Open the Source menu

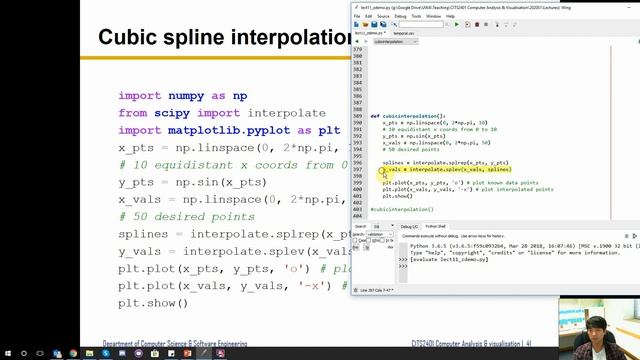pos(383,16)
